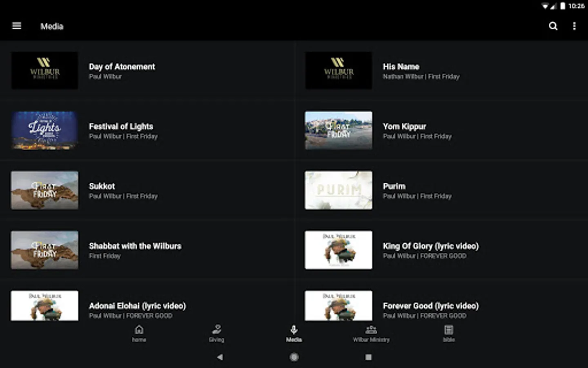Select the Festival of Lights title
The width and height of the screenshot is (588, 368).
coord(121,126)
